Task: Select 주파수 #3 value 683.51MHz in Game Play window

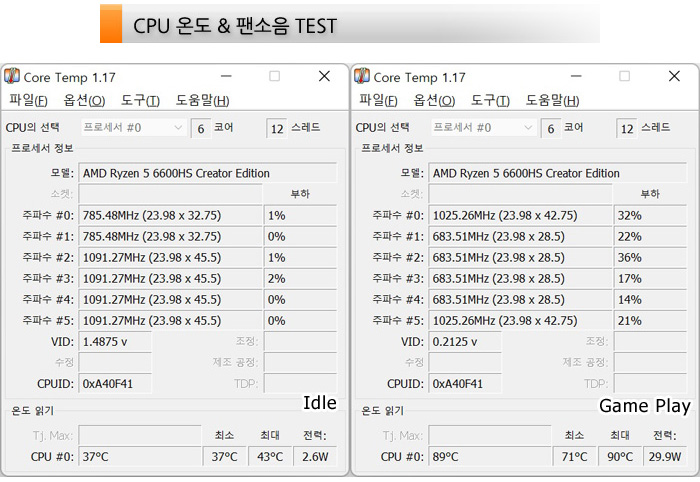Action: point(521,278)
